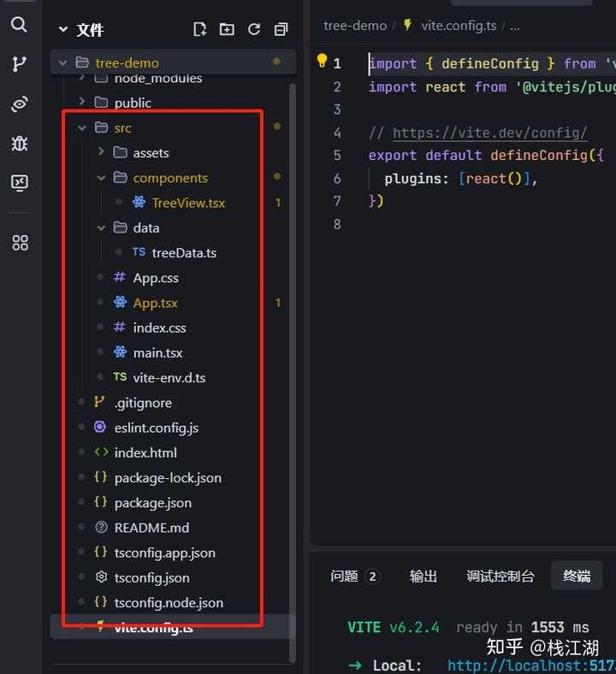Open package-lock.json file
Screen dimensions: 616x674
[168, 478]
